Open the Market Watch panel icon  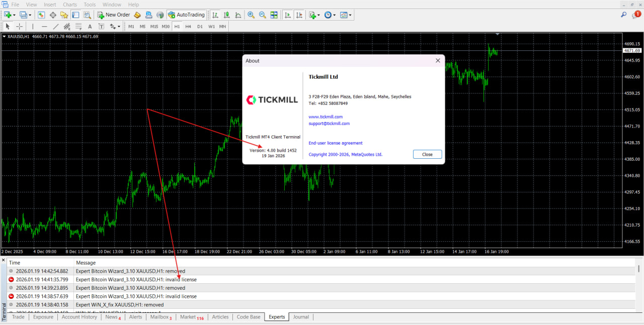point(41,15)
